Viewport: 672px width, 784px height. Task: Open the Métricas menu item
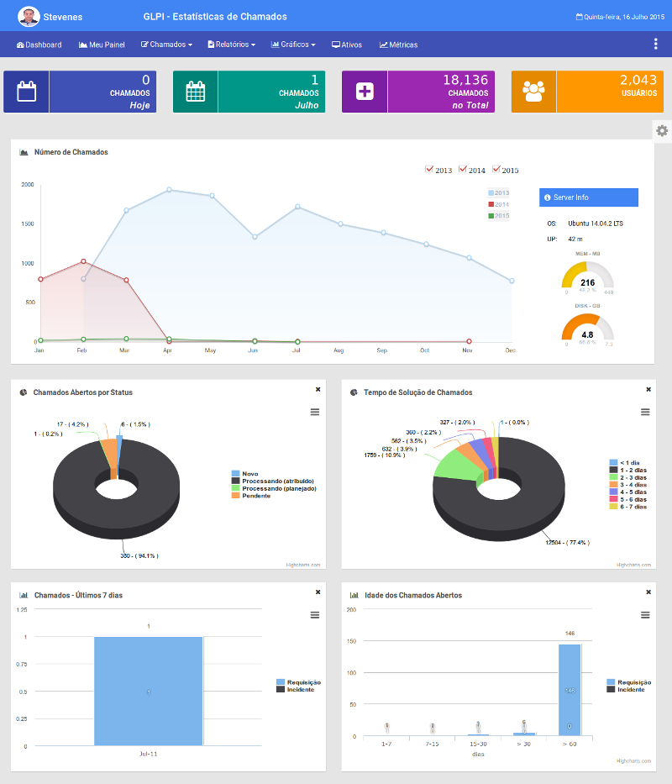(398, 45)
